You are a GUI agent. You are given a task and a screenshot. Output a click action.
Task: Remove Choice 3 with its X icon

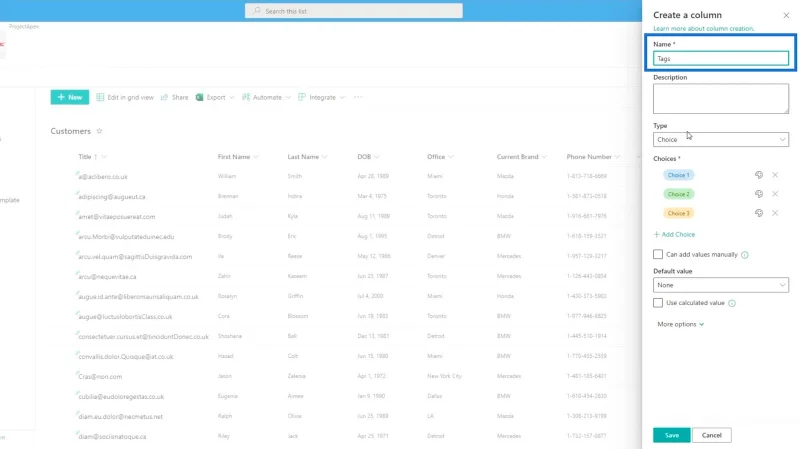coord(775,213)
